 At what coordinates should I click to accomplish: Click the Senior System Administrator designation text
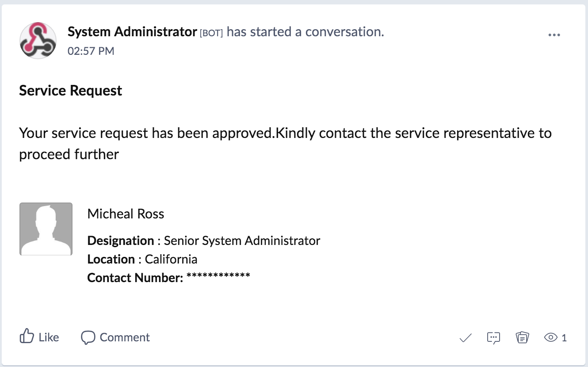242,241
